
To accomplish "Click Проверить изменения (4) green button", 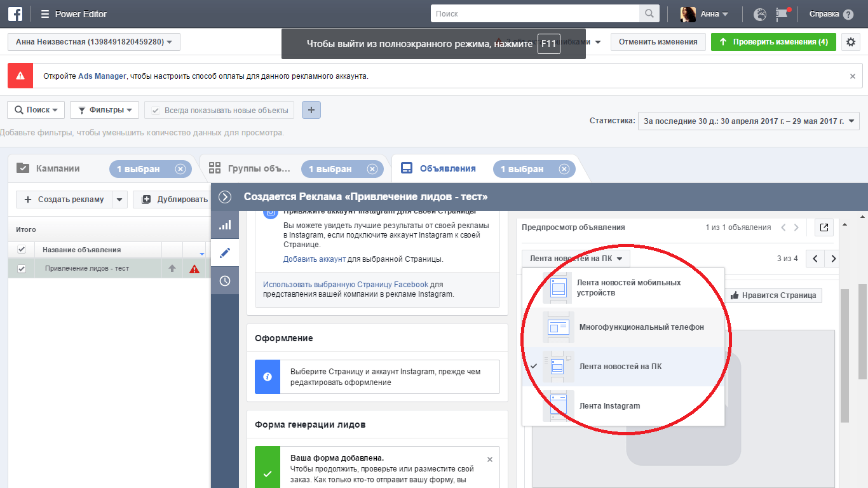I will [773, 42].
